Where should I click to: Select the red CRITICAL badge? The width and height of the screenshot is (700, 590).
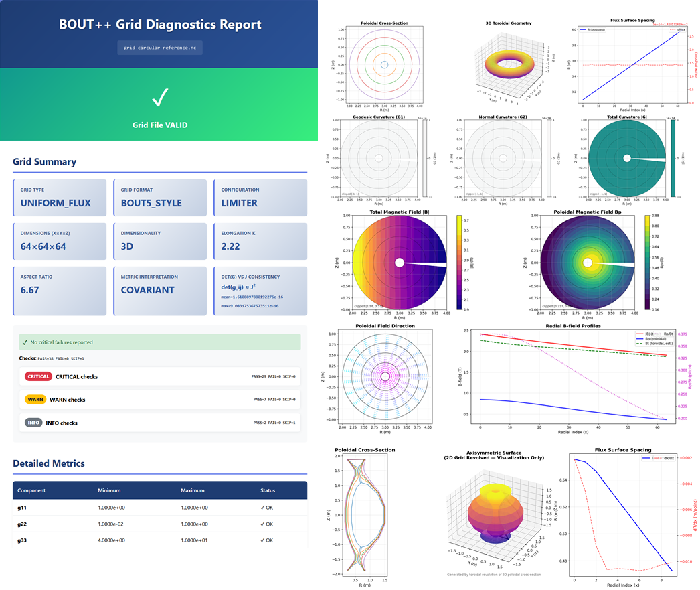pos(38,376)
